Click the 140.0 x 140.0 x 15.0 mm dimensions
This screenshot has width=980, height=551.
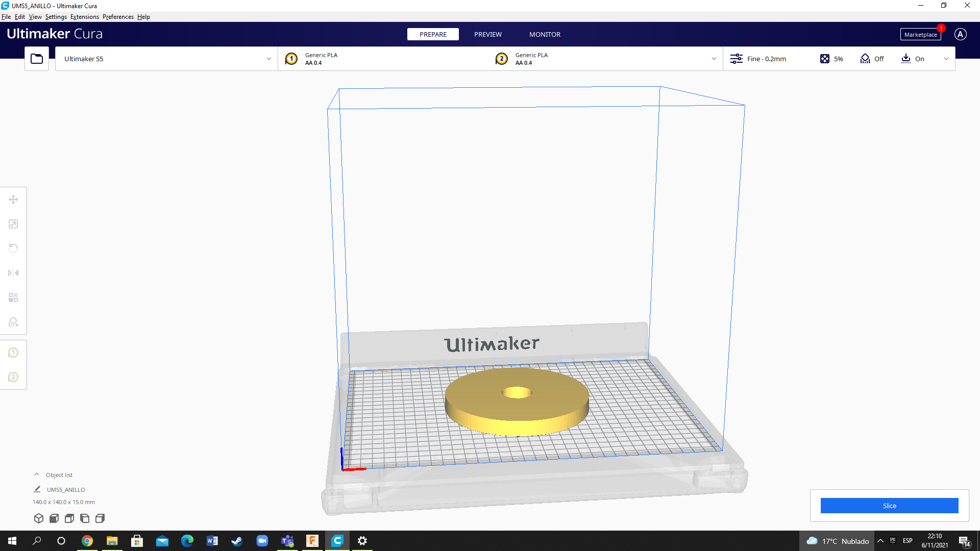tap(64, 502)
